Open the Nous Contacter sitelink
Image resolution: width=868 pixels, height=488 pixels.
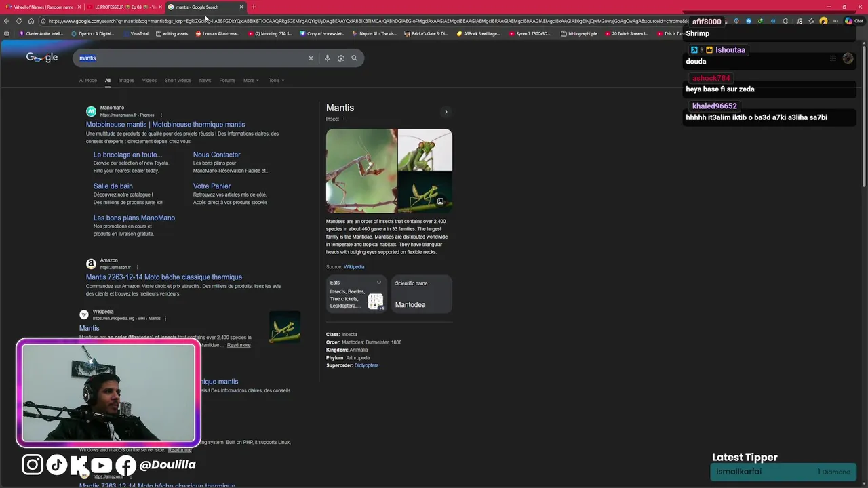[x=217, y=155]
